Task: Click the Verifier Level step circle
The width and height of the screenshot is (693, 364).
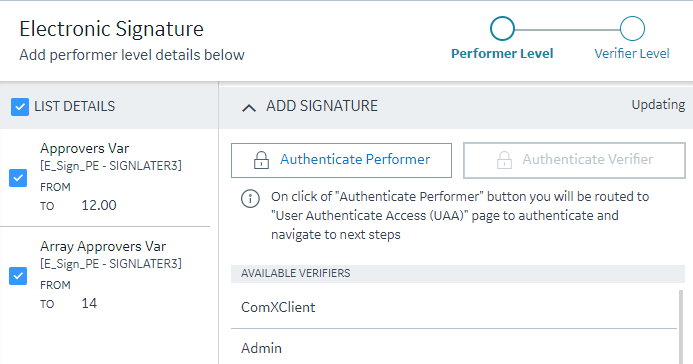Action: click(x=632, y=29)
